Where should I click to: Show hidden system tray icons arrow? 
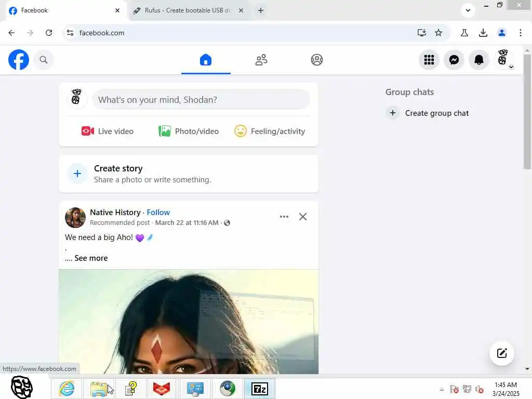click(442, 389)
